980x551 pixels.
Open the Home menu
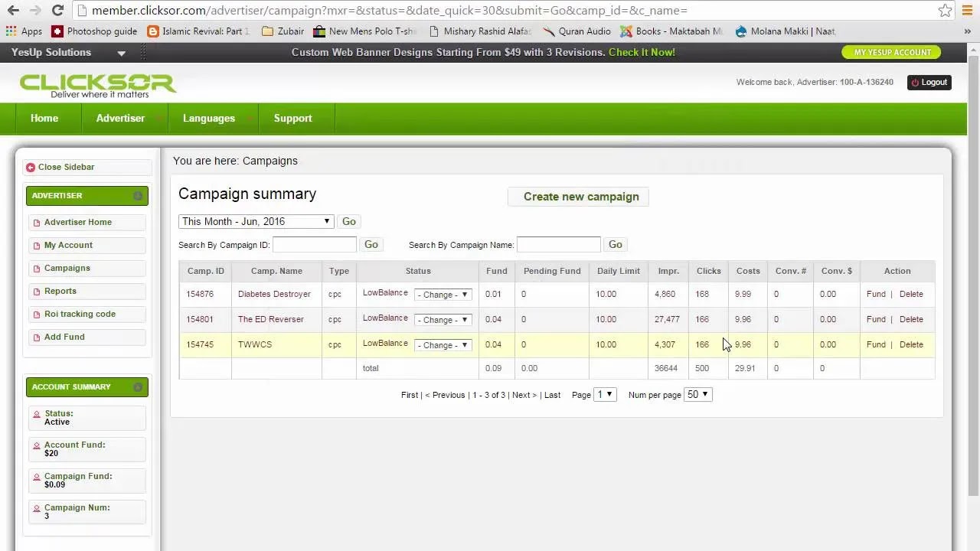coord(44,119)
